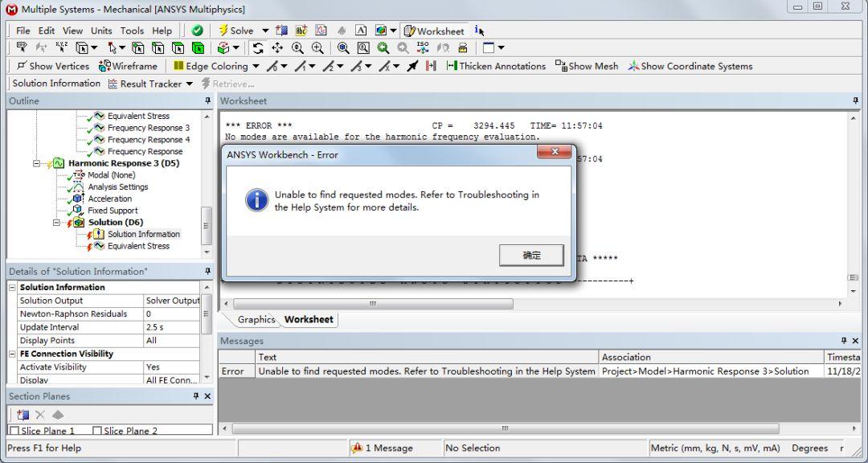Viewport: 868px width, 463px height.
Task: Click the Worksheet horizontal scrollbar thumb
Action: (x=373, y=304)
